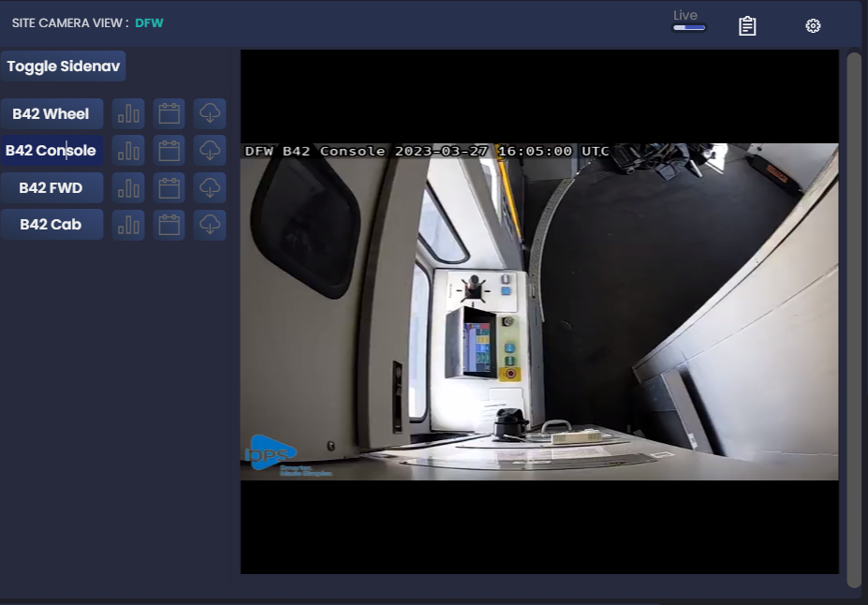
Task: Download footage from B42 FWD camera
Action: (x=210, y=187)
